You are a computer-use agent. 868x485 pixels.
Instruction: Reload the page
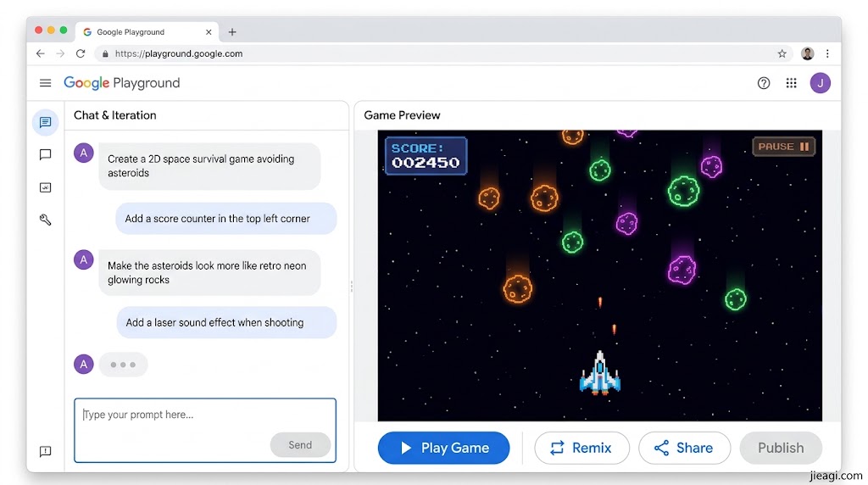pyautogui.click(x=81, y=53)
